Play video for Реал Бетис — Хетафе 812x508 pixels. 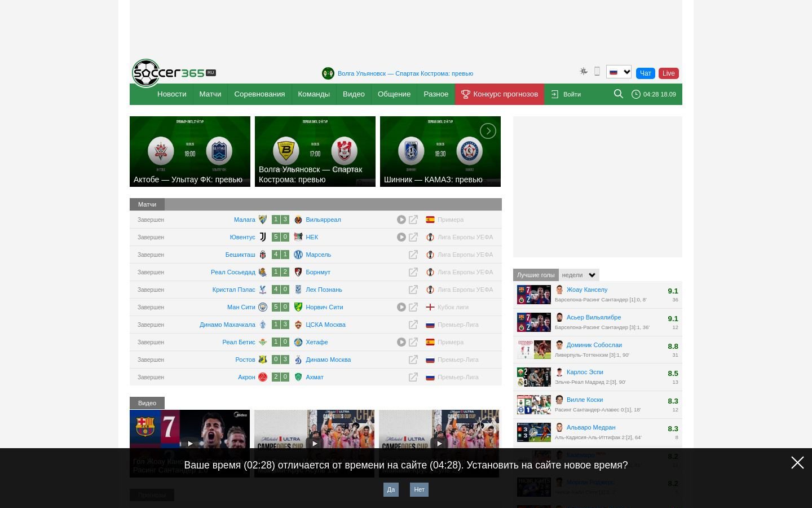[x=401, y=342]
